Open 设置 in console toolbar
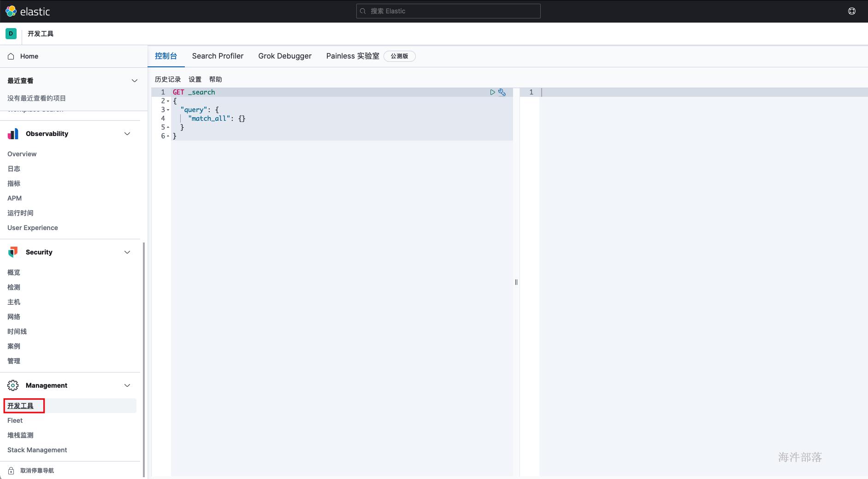The width and height of the screenshot is (868, 479). tap(195, 79)
